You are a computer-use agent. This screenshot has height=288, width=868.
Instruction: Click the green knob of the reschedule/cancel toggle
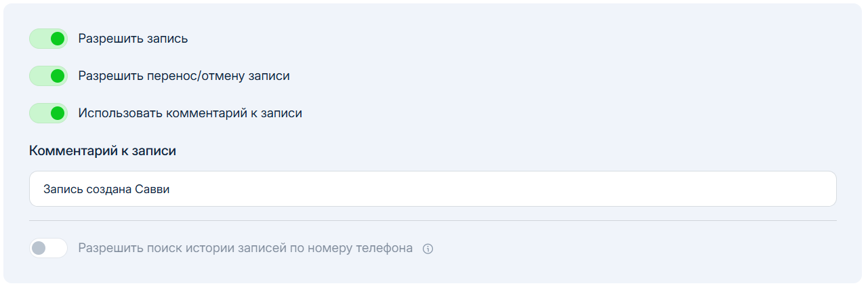coord(58,76)
